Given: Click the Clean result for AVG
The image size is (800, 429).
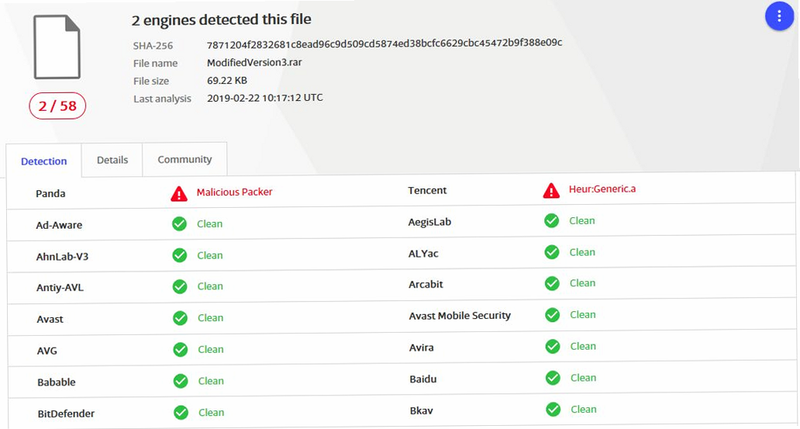Looking at the screenshot, I should click(211, 349).
